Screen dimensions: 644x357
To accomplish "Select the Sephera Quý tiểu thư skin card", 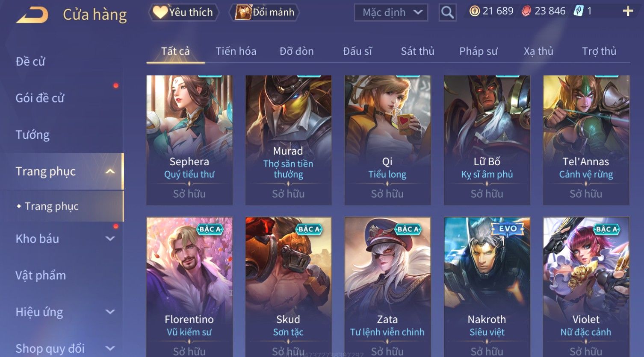I will [x=189, y=140].
